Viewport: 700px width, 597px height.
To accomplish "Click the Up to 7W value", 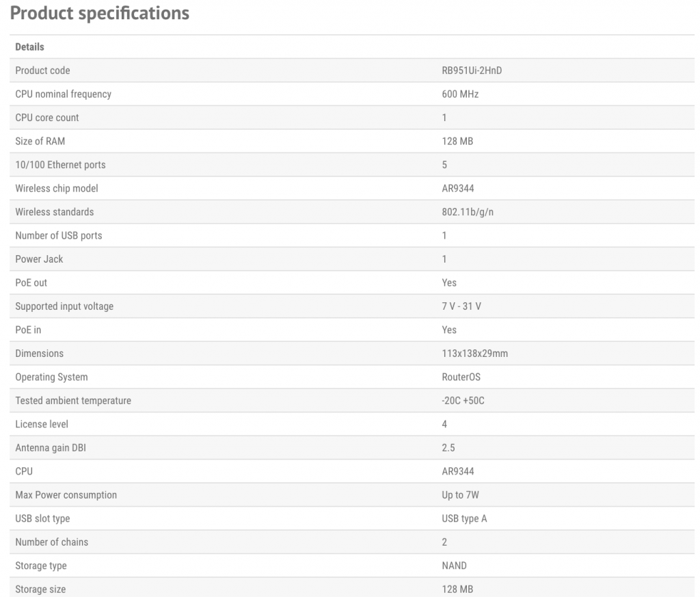I will 460,495.
